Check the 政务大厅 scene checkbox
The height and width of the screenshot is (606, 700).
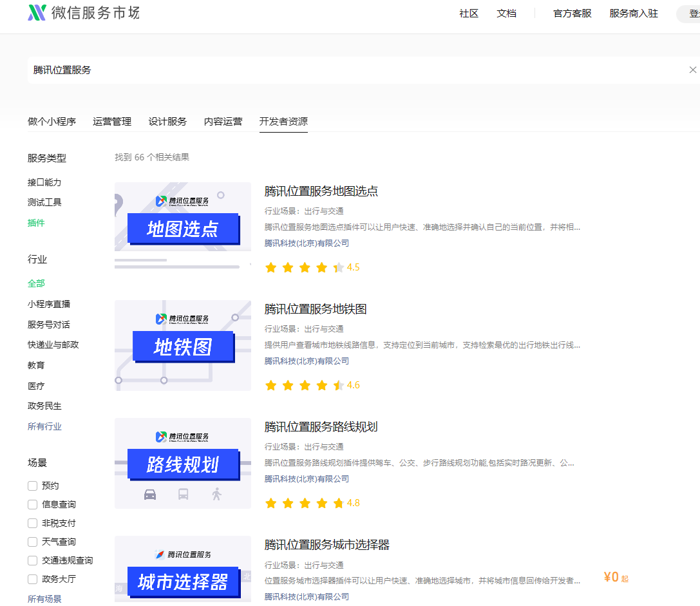33,579
